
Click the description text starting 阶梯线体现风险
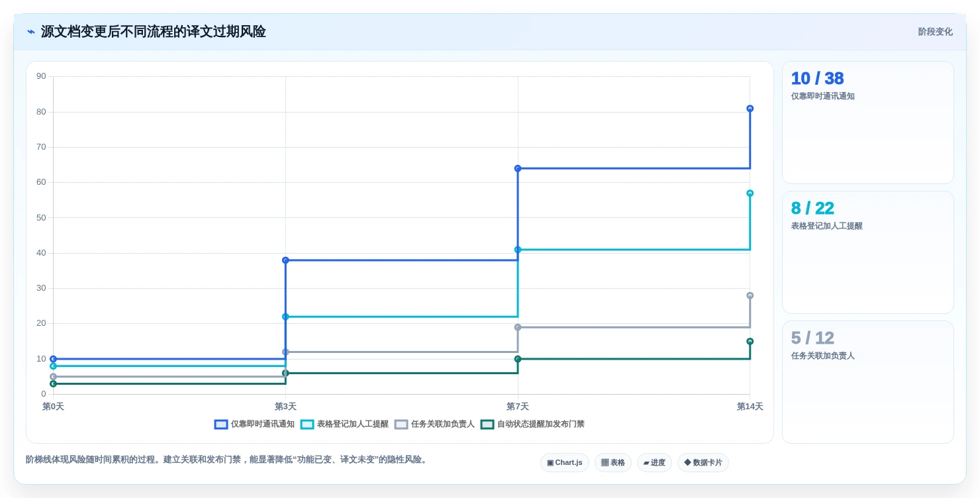[228, 460]
